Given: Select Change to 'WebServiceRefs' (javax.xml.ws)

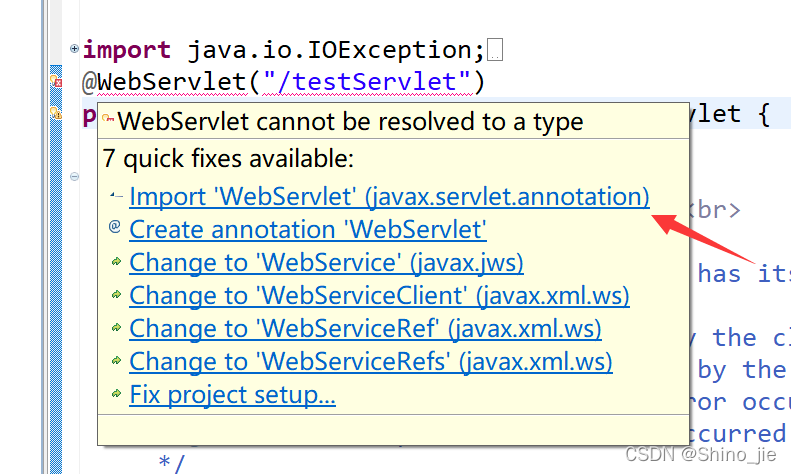Looking at the screenshot, I should 371,362.
